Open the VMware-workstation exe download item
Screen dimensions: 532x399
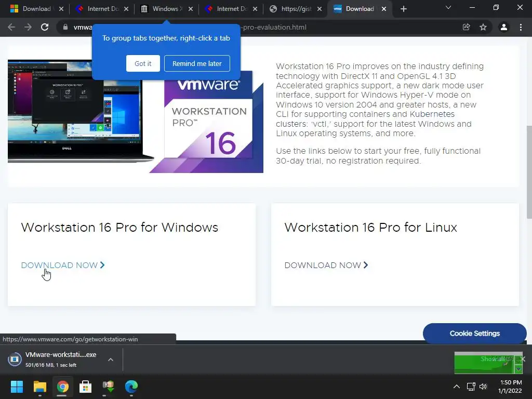click(x=61, y=360)
